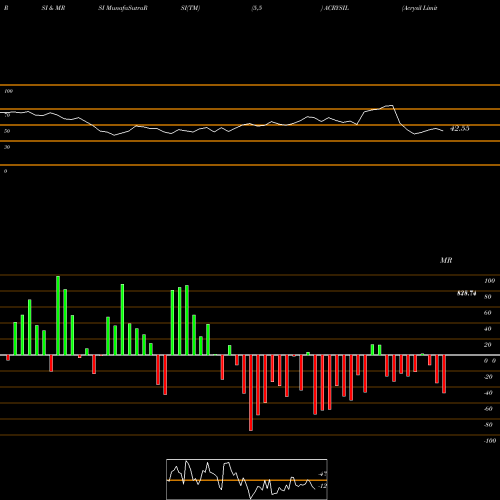The height and width of the screenshot is (500, 500).
Task: Click the MR axis label 80
Action: coord(488,297)
